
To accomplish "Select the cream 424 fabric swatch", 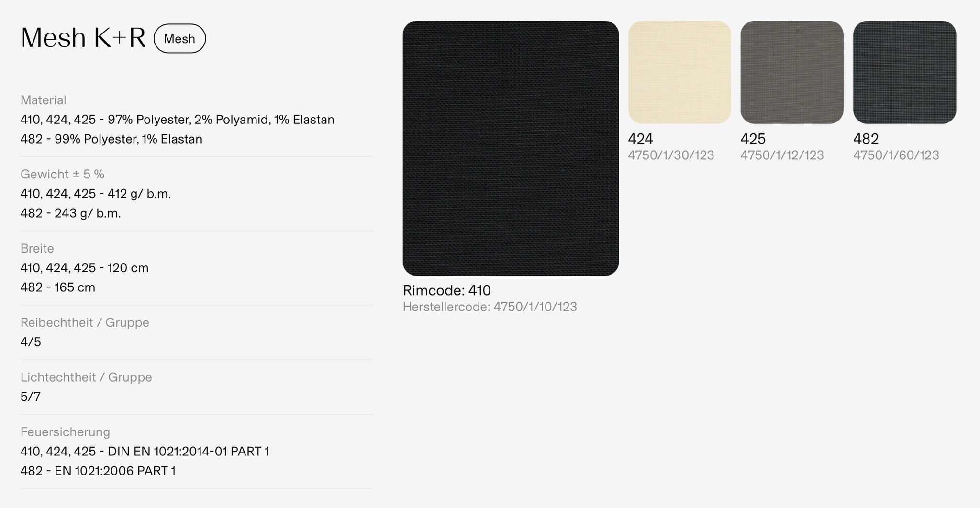I will click(679, 72).
